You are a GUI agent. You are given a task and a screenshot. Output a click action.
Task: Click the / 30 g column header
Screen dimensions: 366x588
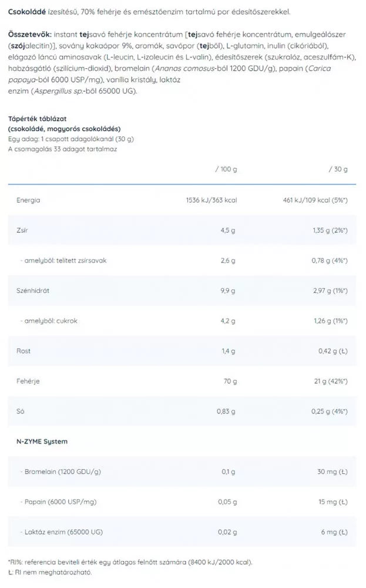338,169
